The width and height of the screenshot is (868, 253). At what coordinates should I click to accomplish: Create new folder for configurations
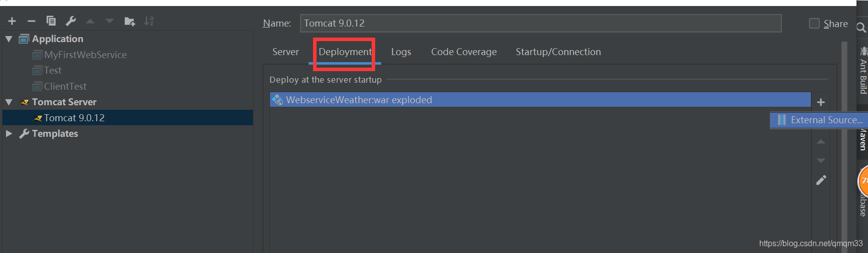click(130, 21)
